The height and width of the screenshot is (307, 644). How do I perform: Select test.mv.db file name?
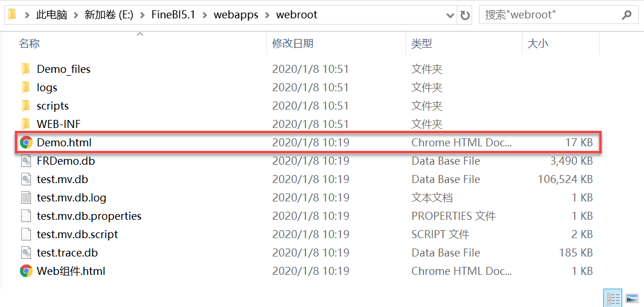[x=62, y=180]
